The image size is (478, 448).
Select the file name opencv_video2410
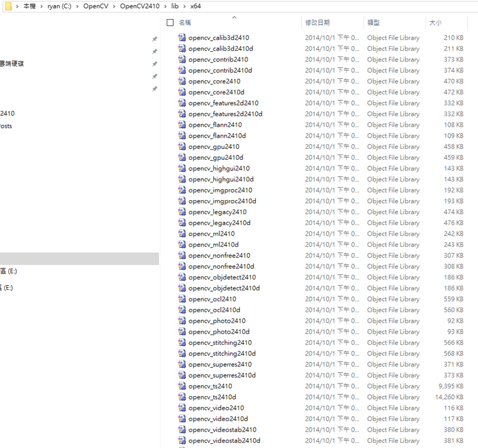point(216,408)
